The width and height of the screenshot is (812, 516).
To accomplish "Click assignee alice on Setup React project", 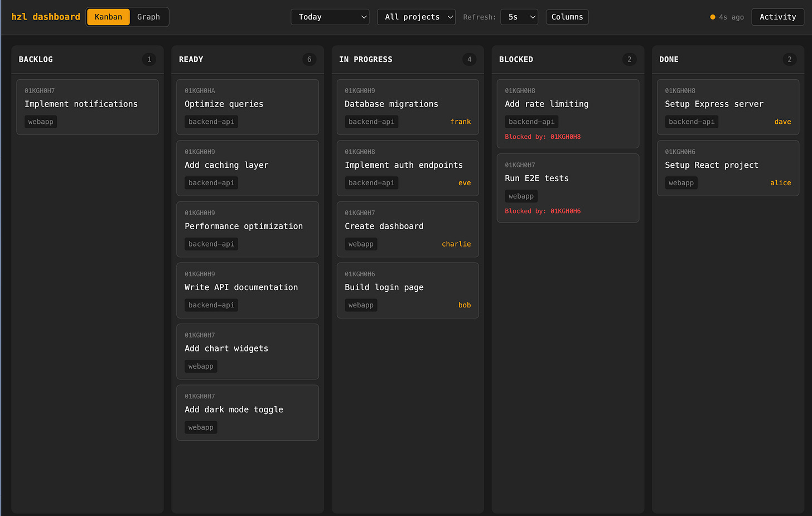I will (780, 183).
